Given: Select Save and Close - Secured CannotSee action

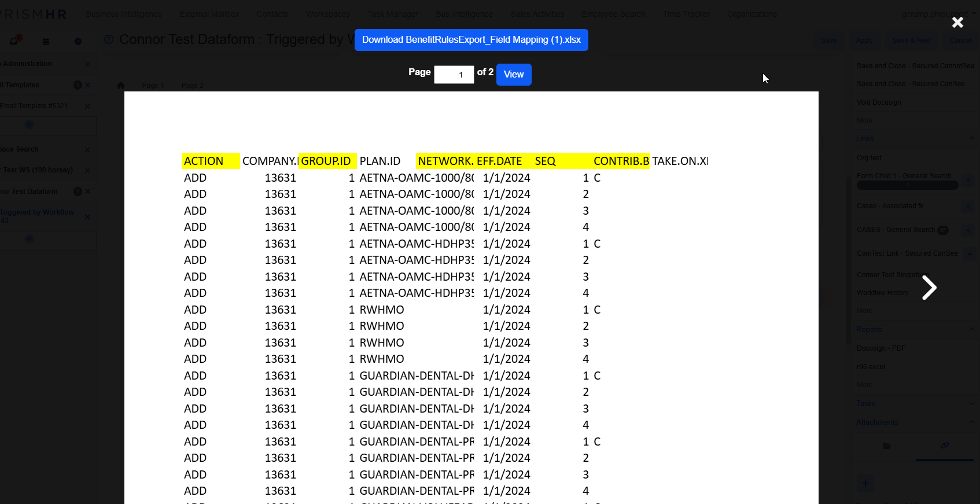Looking at the screenshot, I should pyautogui.click(x=915, y=66).
